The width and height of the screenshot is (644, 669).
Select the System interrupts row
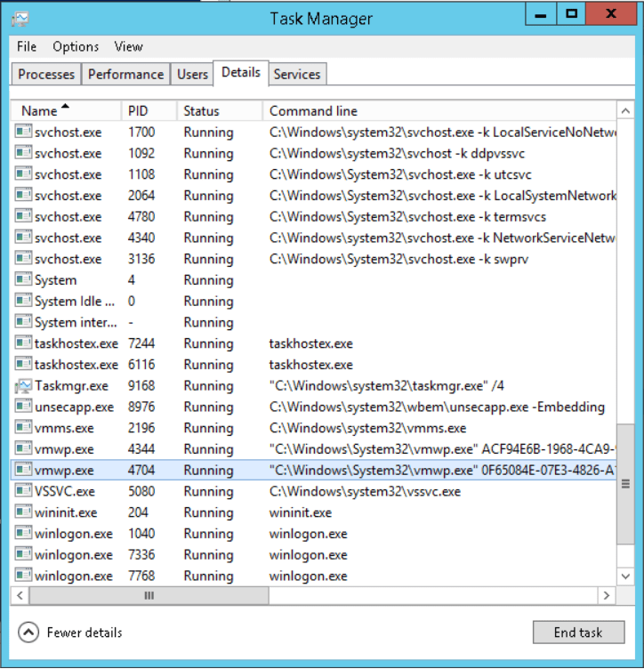pyautogui.click(x=313, y=322)
